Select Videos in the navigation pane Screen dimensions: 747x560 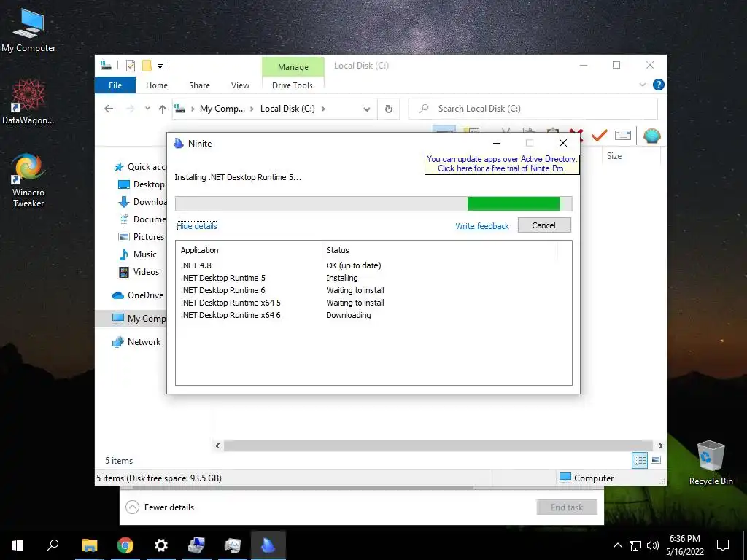[x=139, y=272]
